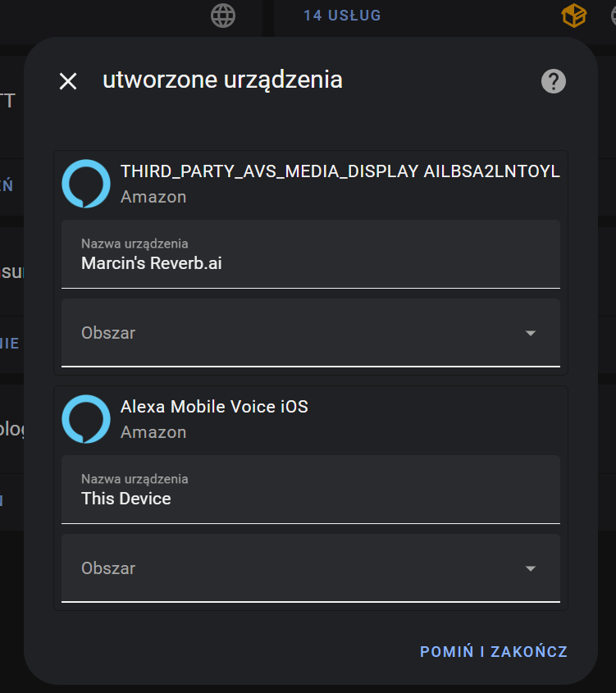Expand the Obszar dropdown arrow below This Device
616x693 pixels.
(x=531, y=568)
